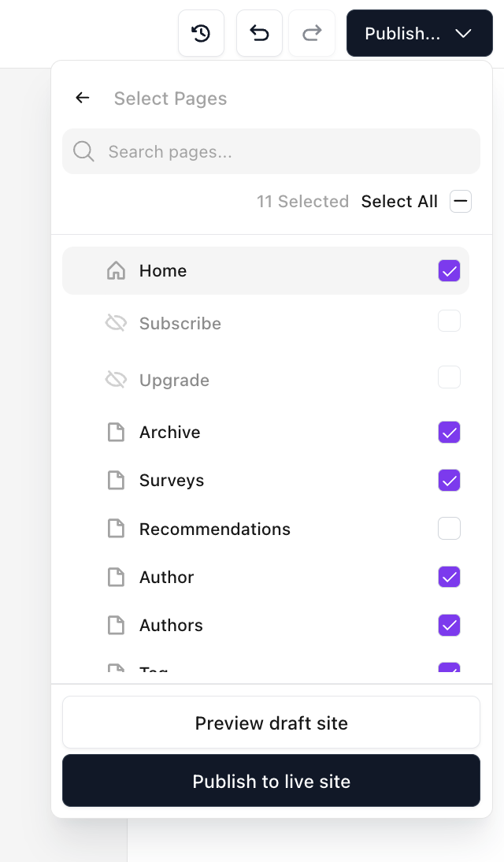Click the hidden-eye icon beside Upgrade
504x862 pixels.
(x=116, y=380)
